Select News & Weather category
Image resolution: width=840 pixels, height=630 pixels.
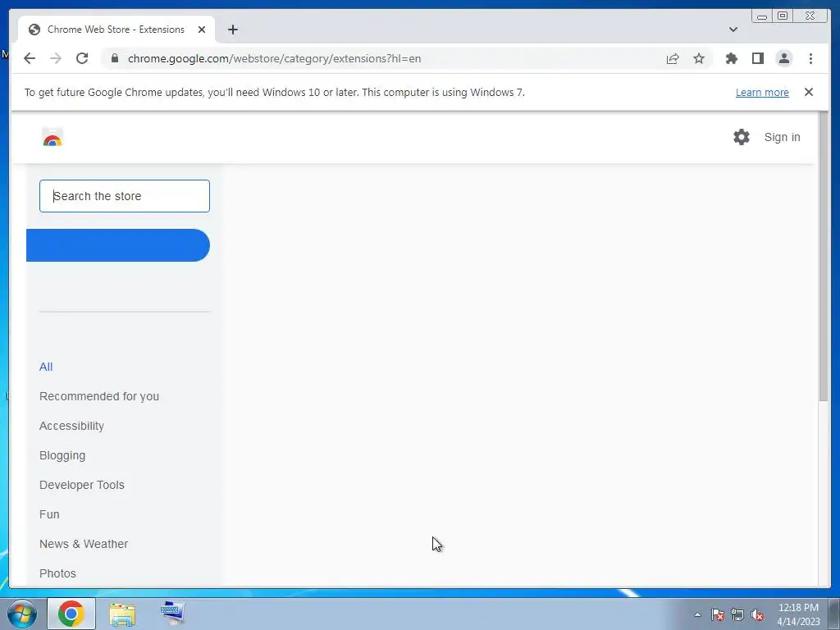[x=84, y=544]
